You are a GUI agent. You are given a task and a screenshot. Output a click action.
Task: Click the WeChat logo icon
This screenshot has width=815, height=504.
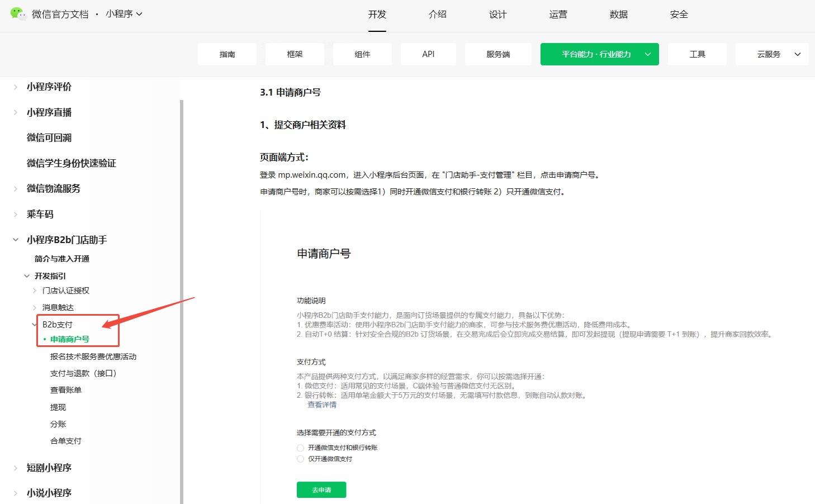pyautogui.click(x=18, y=14)
